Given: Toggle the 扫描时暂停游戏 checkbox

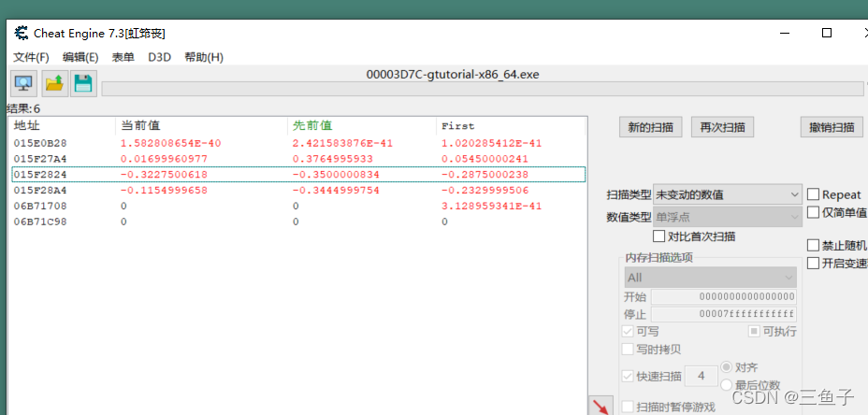Looking at the screenshot, I should (628, 407).
